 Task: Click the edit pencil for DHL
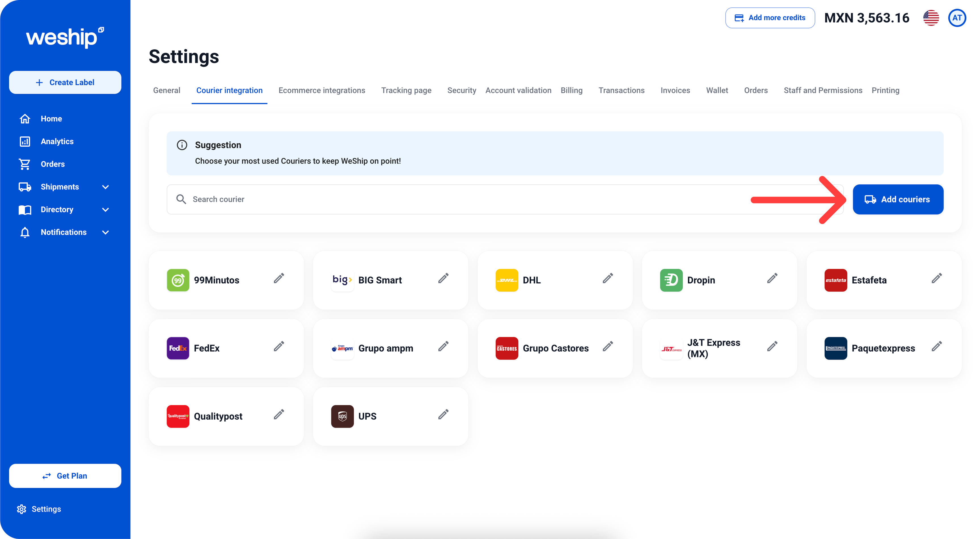pyautogui.click(x=608, y=278)
